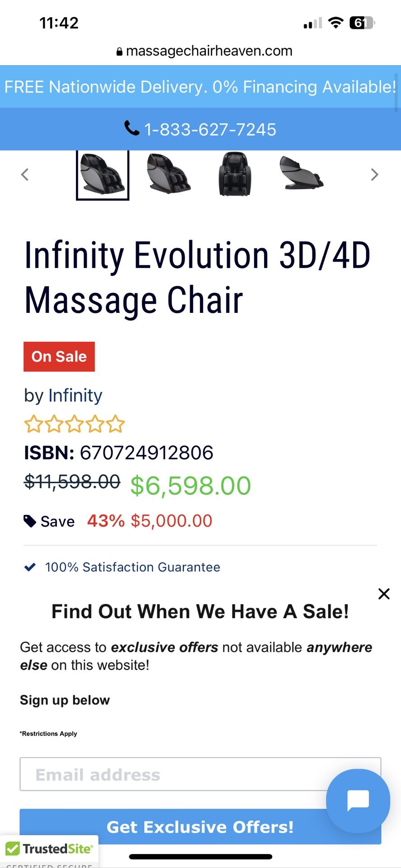Tap the phone icon to call 1-833-627-7245
The width and height of the screenshot is (401, 868).
pos(132,129)
